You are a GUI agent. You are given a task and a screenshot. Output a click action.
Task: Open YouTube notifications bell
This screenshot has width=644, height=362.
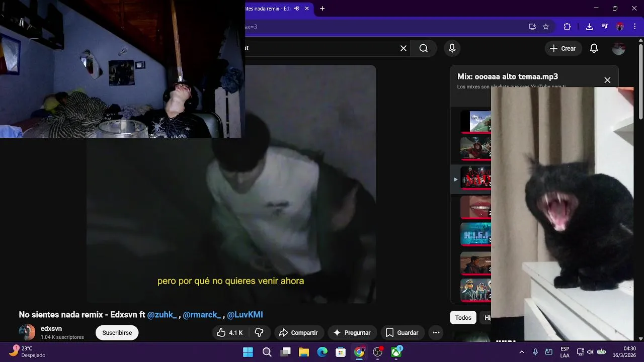594,48
